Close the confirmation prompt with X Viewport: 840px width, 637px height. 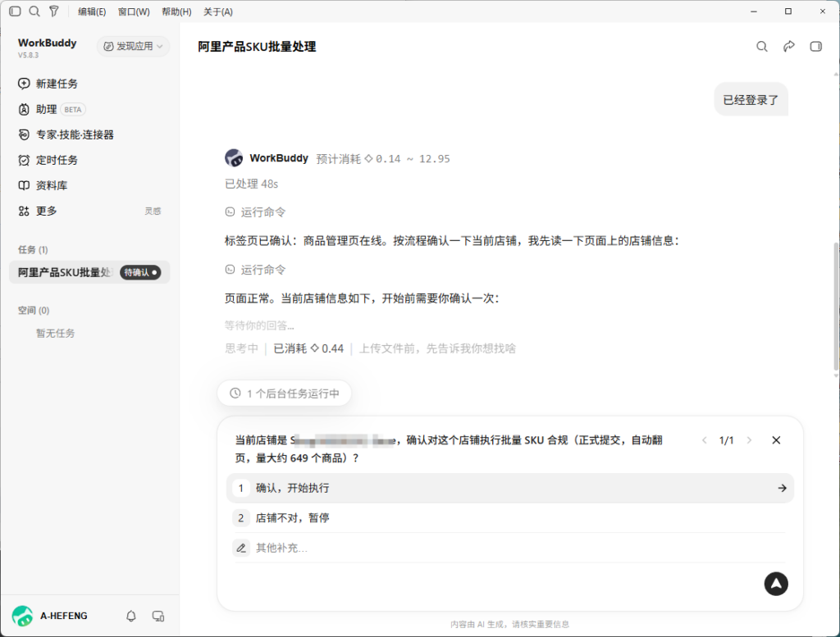[776, 440]
